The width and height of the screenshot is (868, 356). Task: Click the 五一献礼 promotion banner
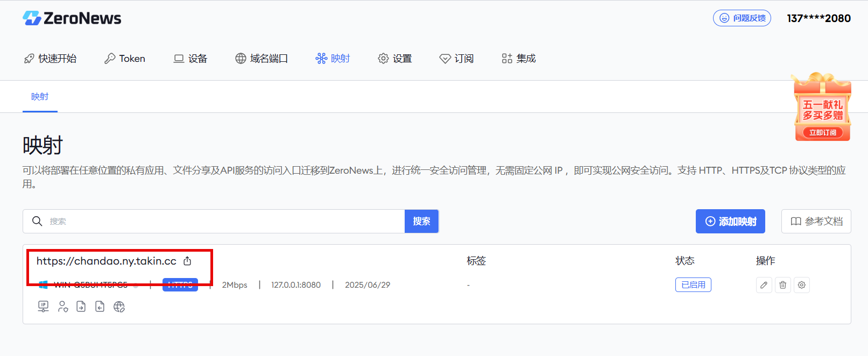822,106
